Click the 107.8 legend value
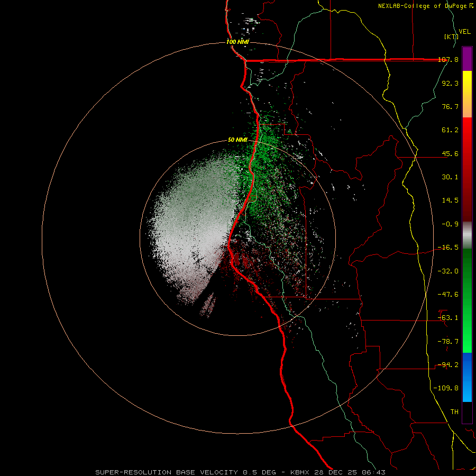Image resolution: width=476 pixels, height=476 pixels. [x=448, y=59]
